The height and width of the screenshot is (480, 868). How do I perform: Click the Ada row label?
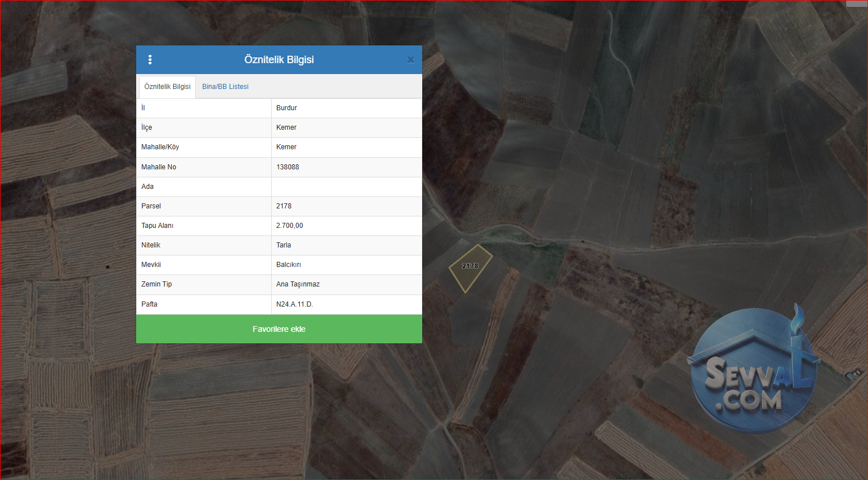click(148, 187)
